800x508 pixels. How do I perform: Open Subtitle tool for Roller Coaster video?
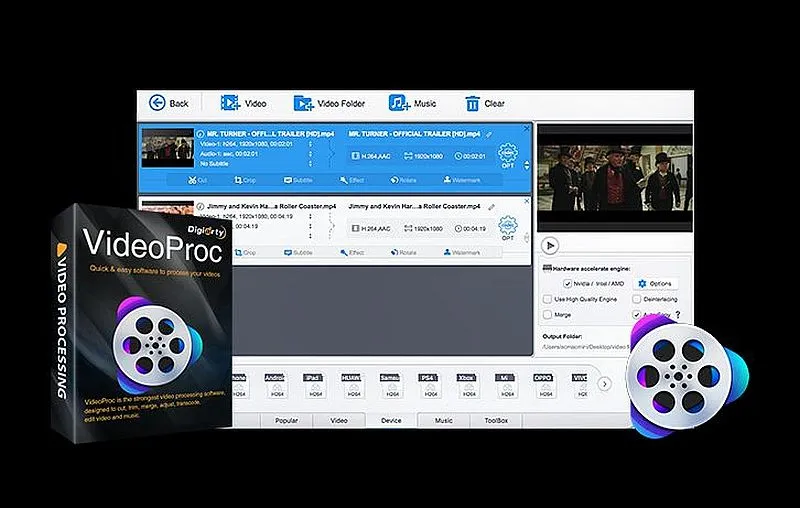coord(298,252)
